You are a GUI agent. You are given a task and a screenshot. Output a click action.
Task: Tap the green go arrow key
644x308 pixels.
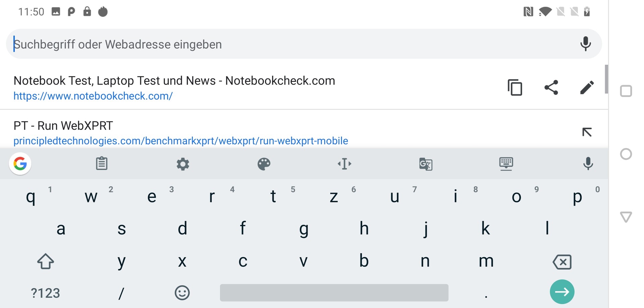562,292
